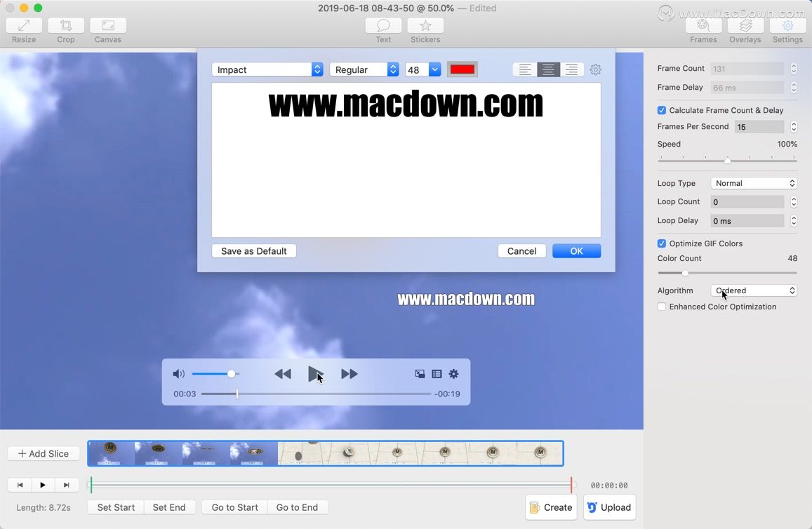
Task: Align text right in text editor
Action: click(x=572, y=69)
